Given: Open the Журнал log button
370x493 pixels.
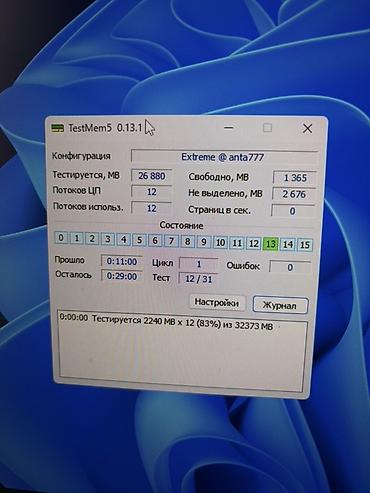Looking at the screenshot, I should 280,305.
